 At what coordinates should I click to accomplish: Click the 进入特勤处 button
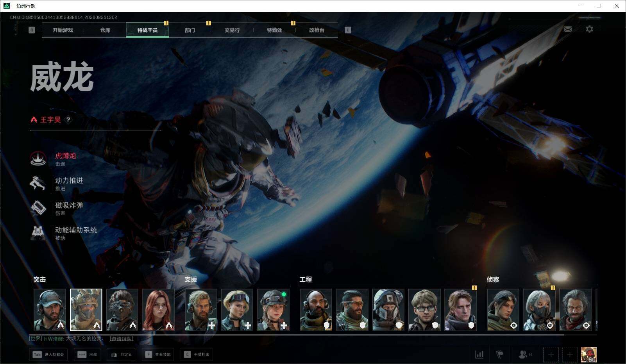tap(48, 355)
